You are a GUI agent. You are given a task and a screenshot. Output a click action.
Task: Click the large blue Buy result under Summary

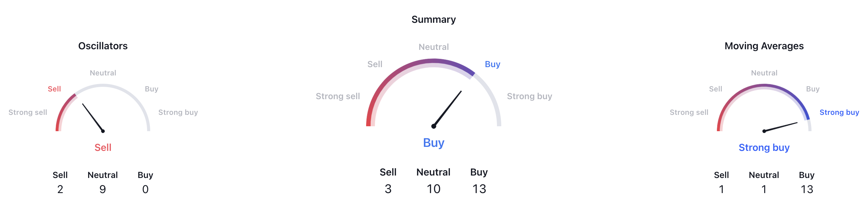(x=433, y=143)
